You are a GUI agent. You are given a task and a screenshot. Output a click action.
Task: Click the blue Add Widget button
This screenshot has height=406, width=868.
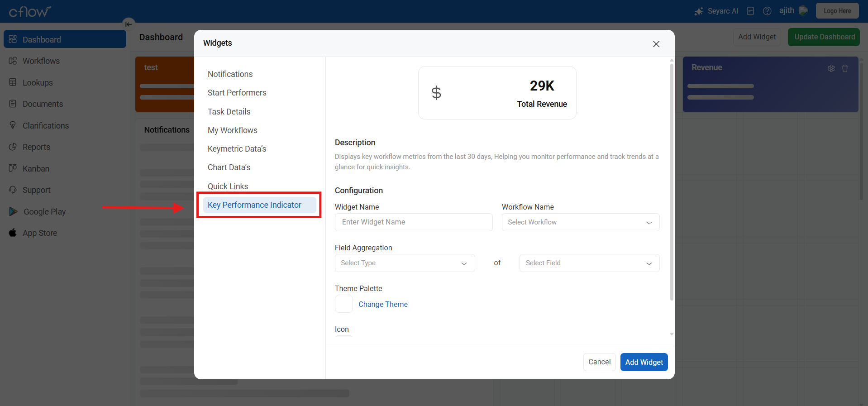point(644,362)
